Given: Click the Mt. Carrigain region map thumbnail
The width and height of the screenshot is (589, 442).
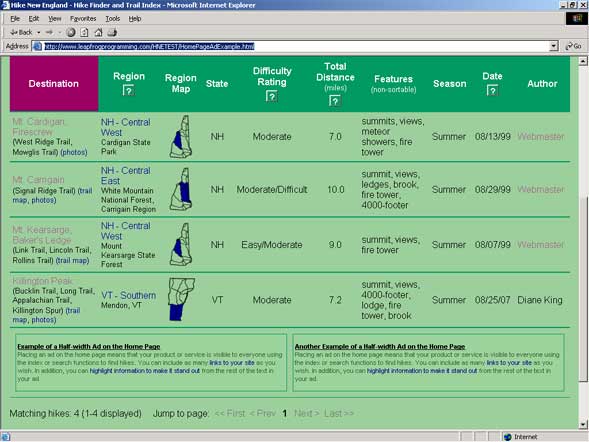Looking at the screenshot, I should click(181, 189).
